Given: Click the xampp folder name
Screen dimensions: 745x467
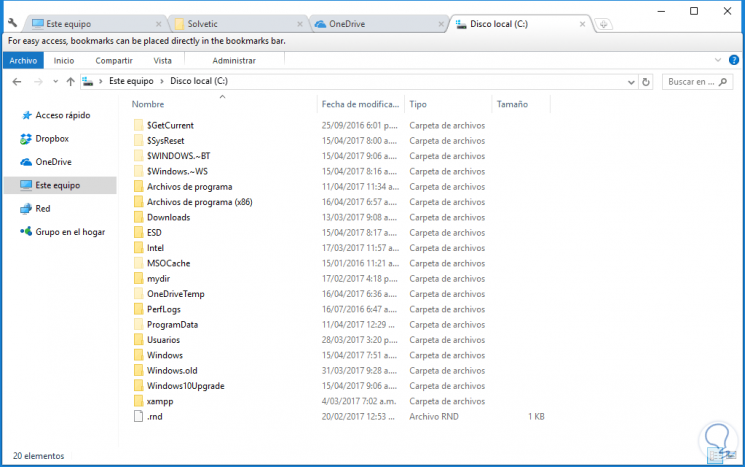Looking at the screenshot, I should click(160, 401).
